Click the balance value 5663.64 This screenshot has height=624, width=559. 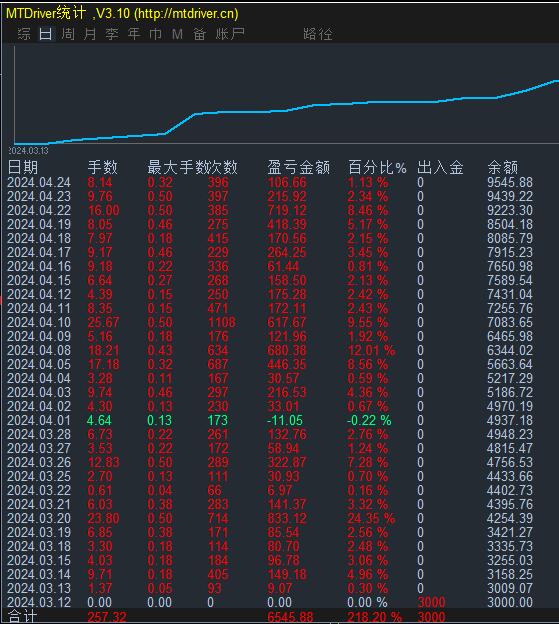(x=510, y=365)
